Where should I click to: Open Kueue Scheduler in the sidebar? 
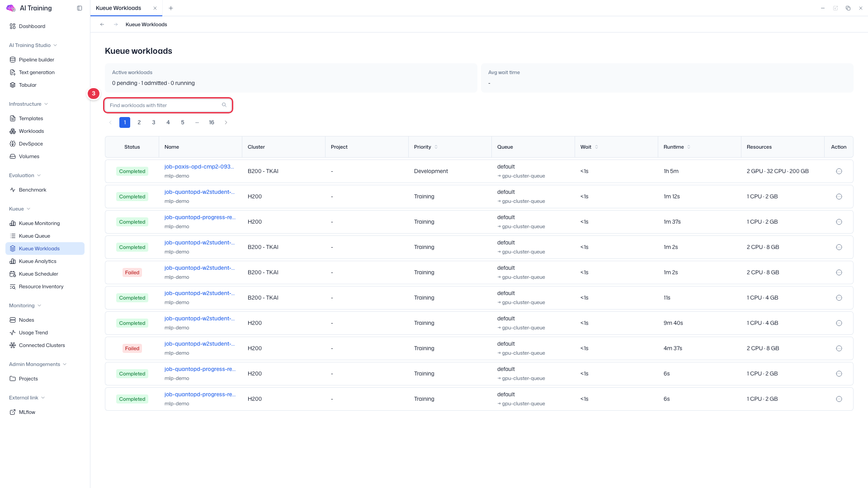(x=45, y=274)
